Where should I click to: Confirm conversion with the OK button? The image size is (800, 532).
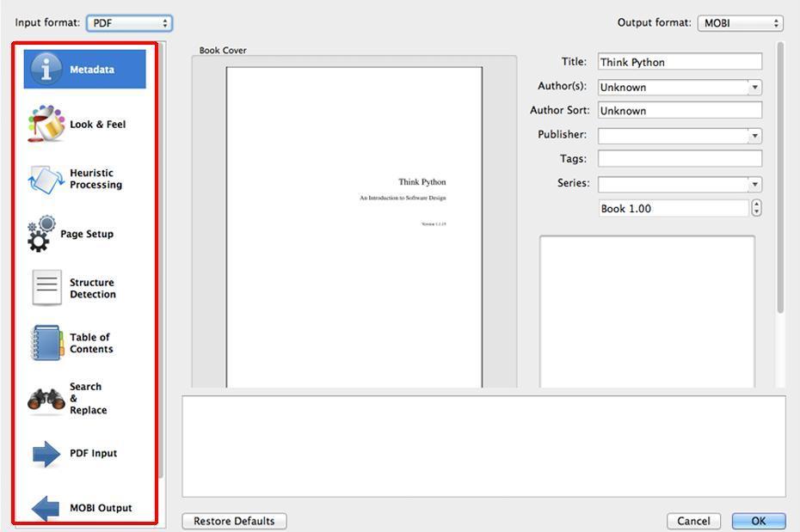click(x=759, y=521)
